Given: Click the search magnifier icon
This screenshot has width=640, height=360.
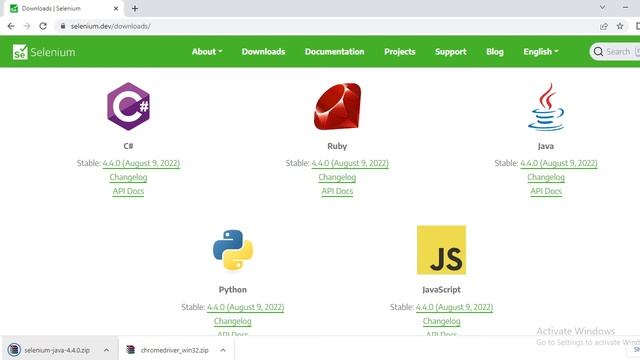Looking at the screenshot, I should click(x=598, y=51).
